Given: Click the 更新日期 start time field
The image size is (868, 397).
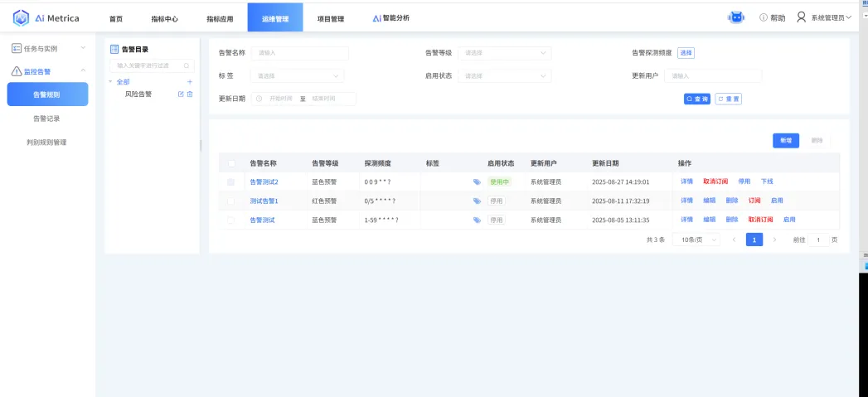Looking at the screenshot, I should (x=279, y=99).
